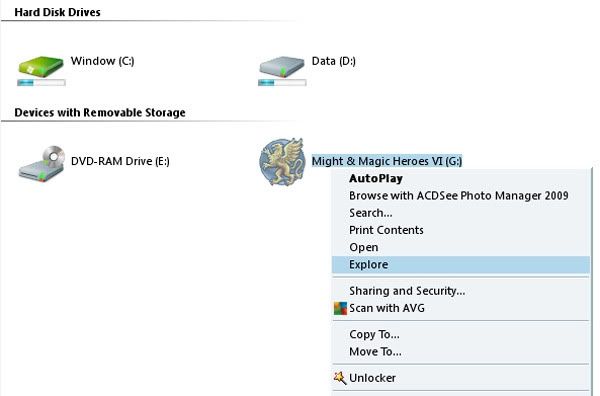Collapse the Hard Disk Drives group header
This screenshot has height=396, width=600.
57,12
